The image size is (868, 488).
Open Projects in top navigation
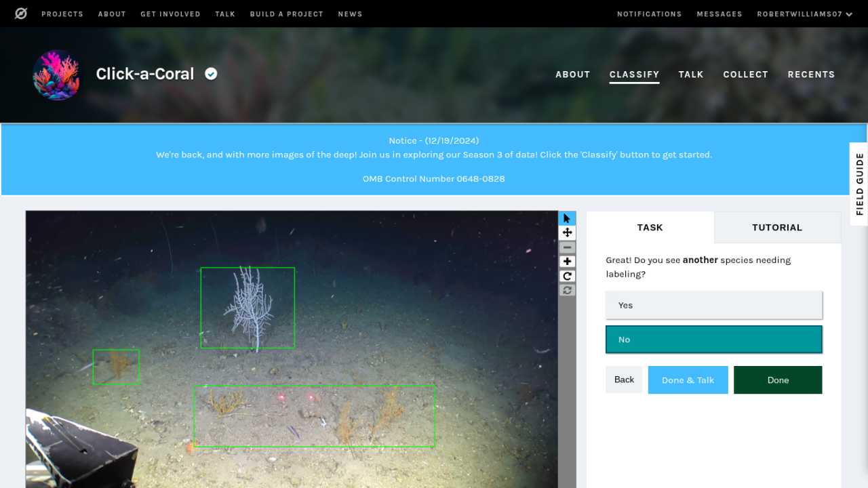click(62, 14)
